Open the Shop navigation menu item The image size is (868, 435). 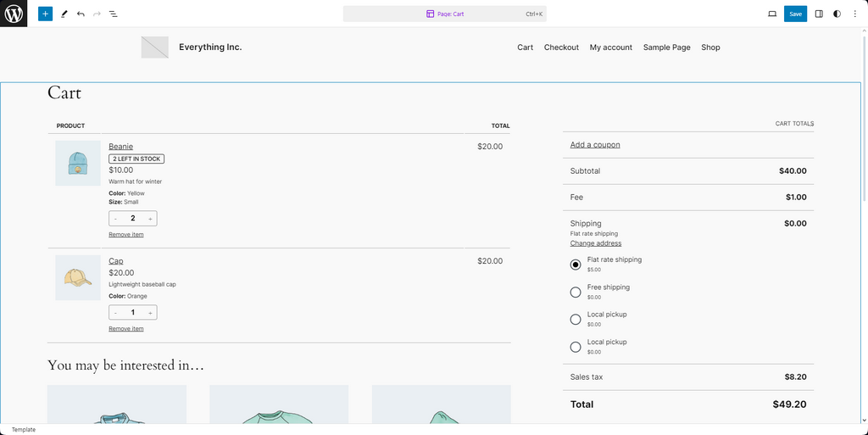tap(710, 47)
